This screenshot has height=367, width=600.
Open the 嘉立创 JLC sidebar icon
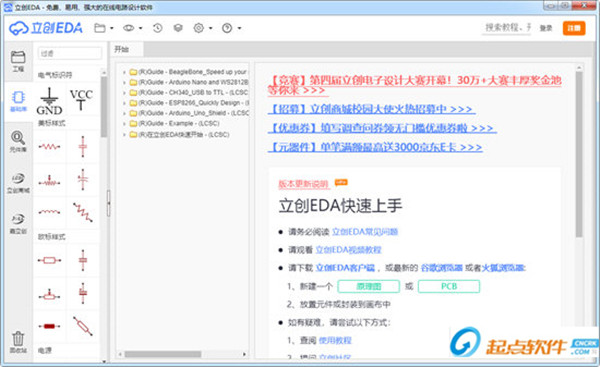coord(18,223)
